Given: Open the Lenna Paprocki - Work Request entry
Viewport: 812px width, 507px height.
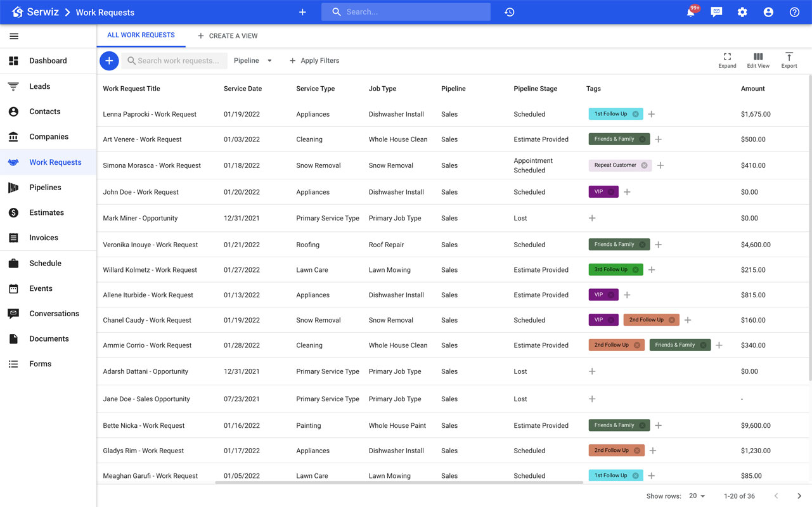Looking at the screenshot, I should [150, 115].
